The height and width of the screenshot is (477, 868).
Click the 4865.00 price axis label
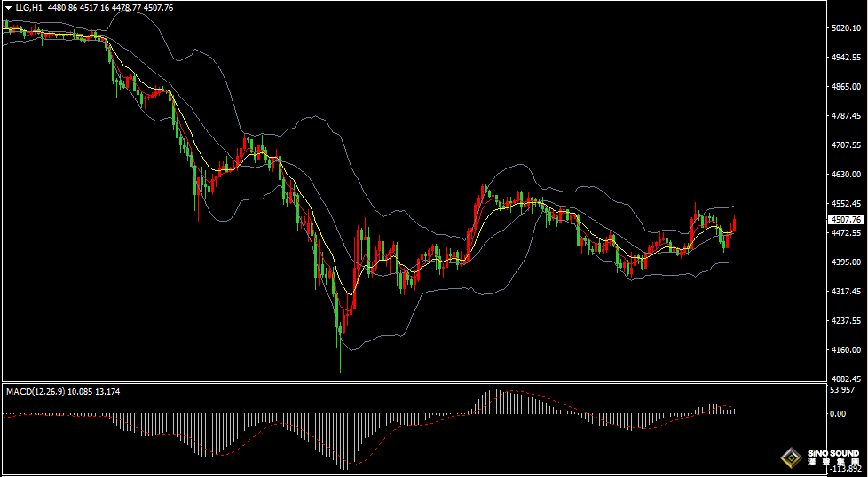847,87
